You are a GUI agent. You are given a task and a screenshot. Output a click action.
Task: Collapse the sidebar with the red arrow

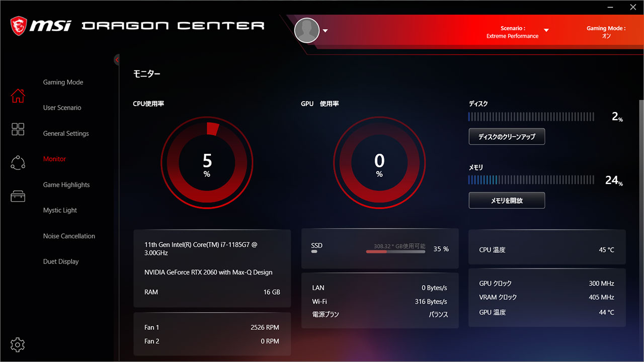coord(117,60)
